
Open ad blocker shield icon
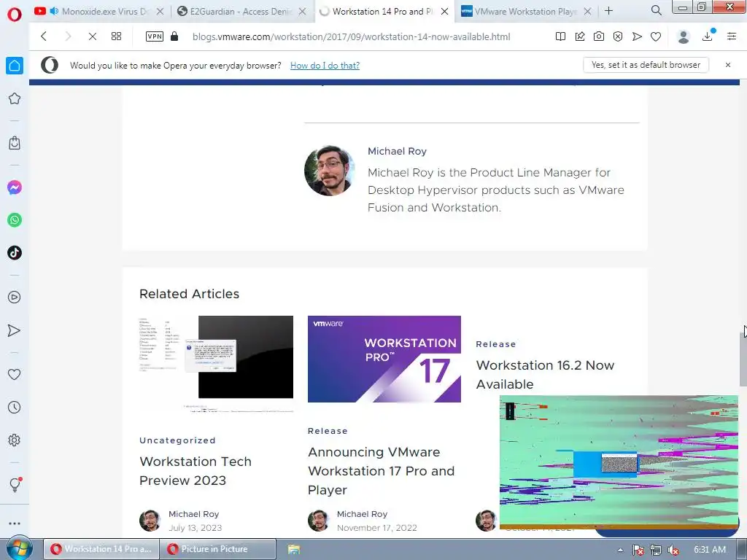618,36
